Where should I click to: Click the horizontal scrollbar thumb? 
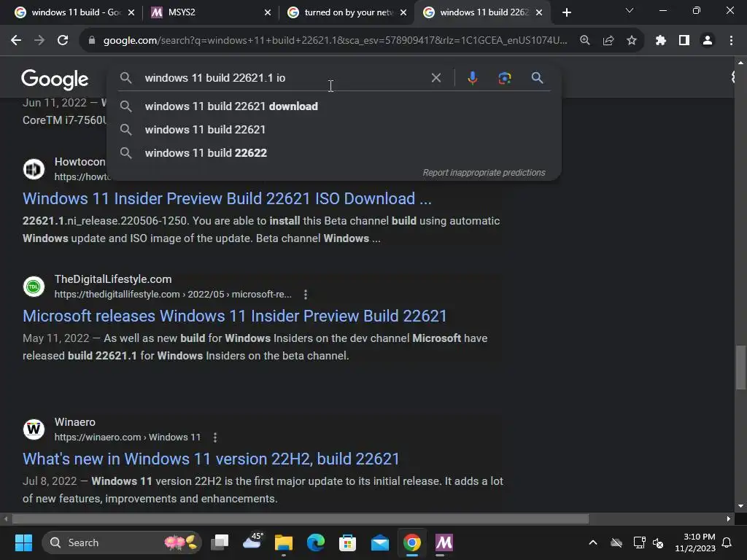300,518
